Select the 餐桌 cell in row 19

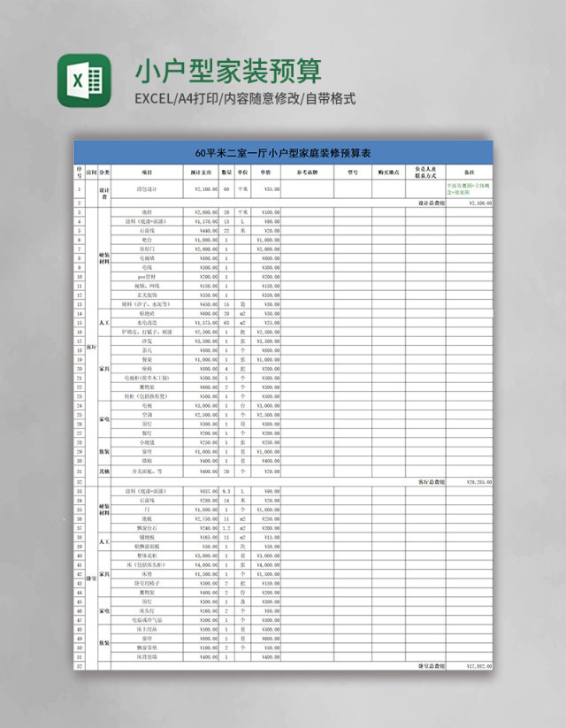pos(147,360)
